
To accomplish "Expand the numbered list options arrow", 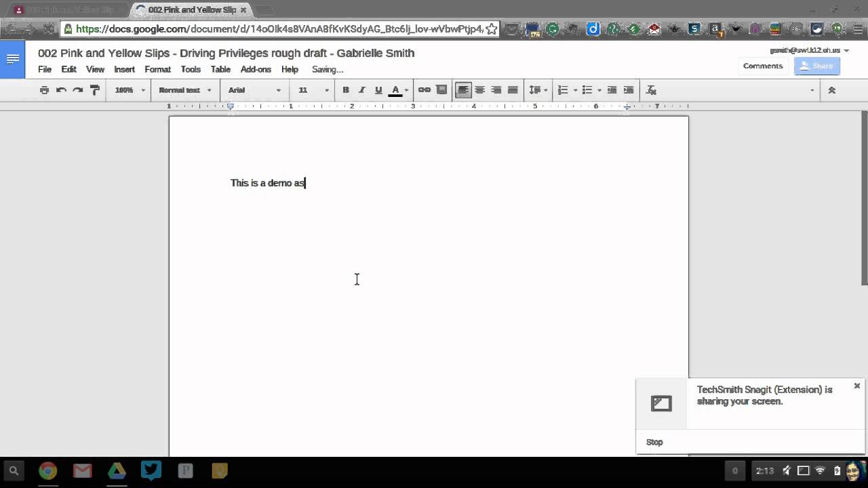I will point(575,90).
